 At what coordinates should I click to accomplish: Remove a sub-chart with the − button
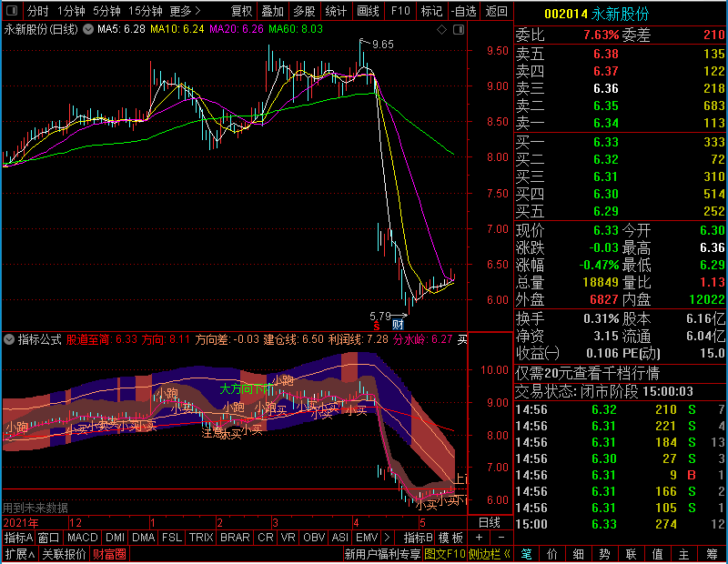coord(501,538)
